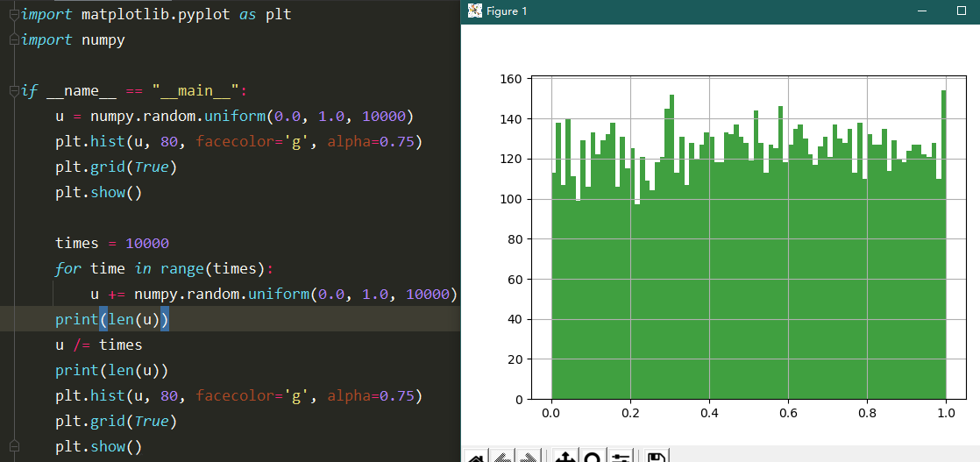Maximize the Figure 1 window

pyautogui.click(x=962, y=11)
